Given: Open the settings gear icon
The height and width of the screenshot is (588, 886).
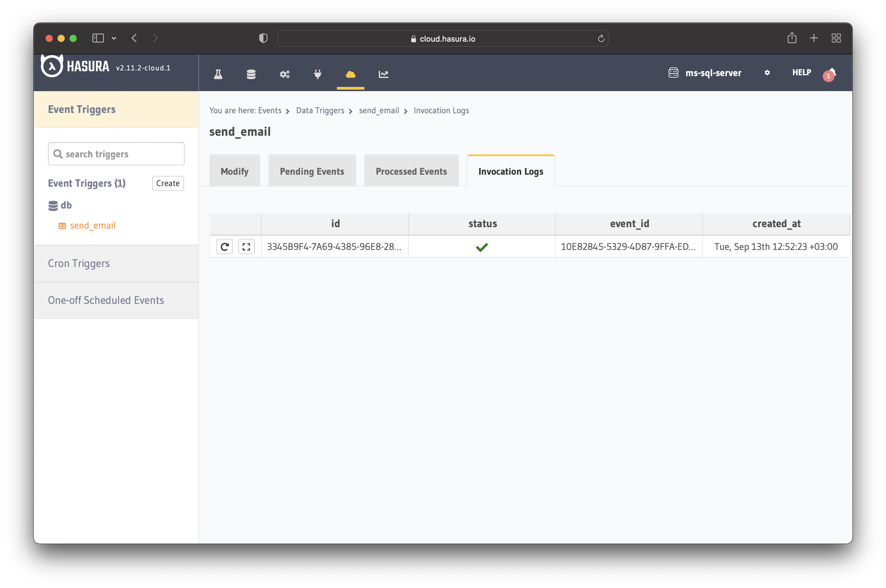Looking at the screenshot, I should [x=767, y=73].
